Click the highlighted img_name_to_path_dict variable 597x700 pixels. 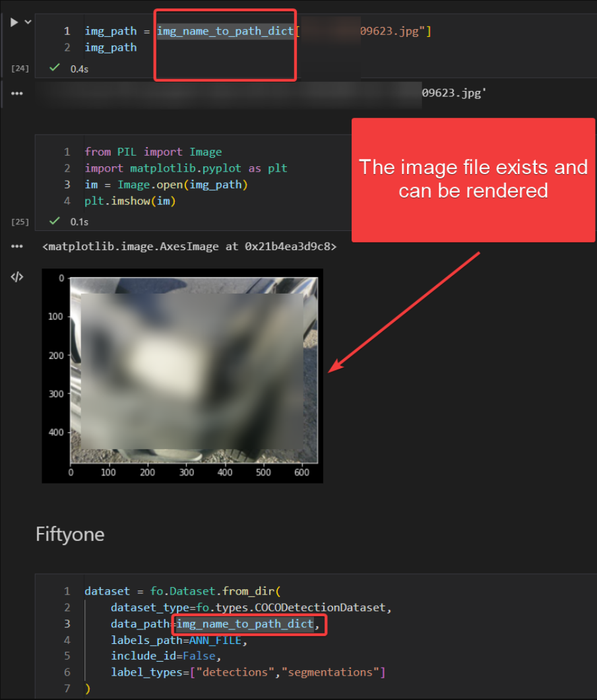point(224,30)
